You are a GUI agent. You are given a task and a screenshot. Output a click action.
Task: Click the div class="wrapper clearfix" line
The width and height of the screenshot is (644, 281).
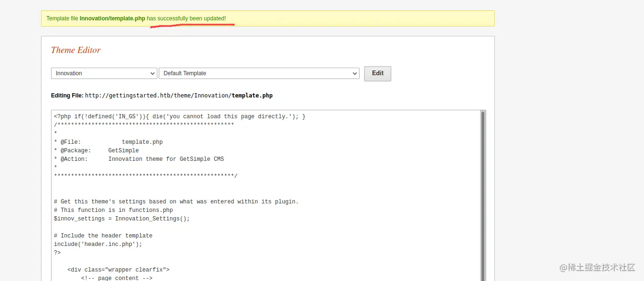(x=119, y=270)
